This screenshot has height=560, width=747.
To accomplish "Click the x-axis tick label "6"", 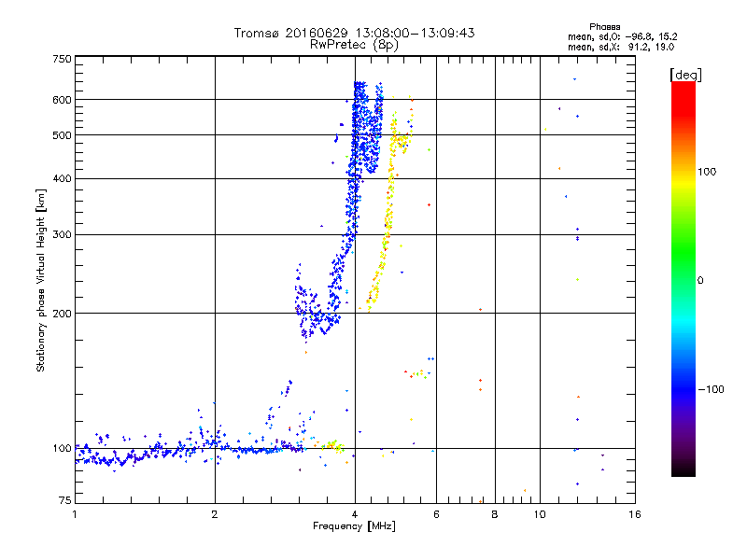I will [436, 514].
